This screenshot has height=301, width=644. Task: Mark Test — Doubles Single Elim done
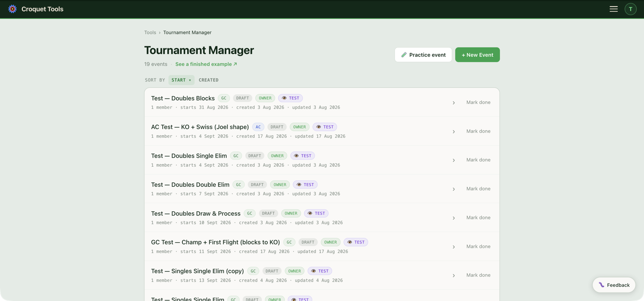[x=479, y=160]
